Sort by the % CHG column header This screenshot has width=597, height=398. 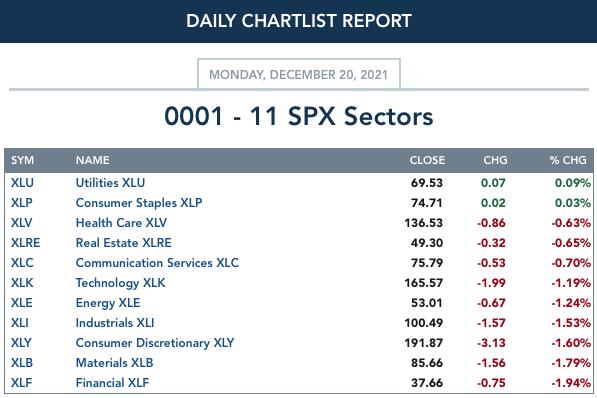point(568,160)
